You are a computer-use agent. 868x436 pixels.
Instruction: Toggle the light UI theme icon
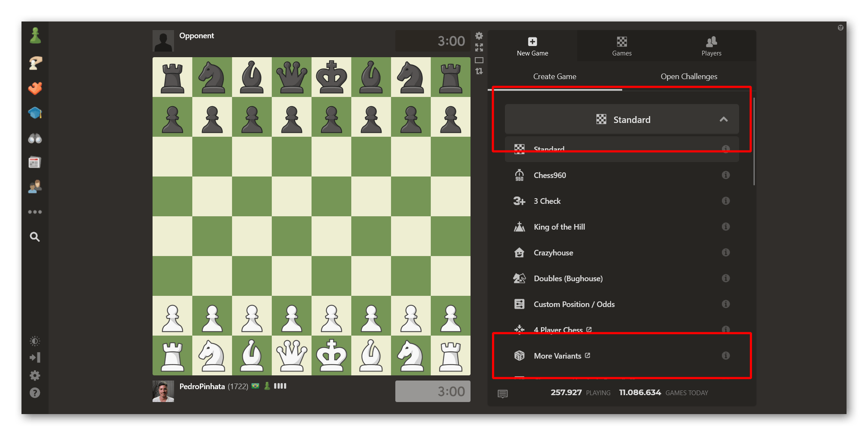35,341
